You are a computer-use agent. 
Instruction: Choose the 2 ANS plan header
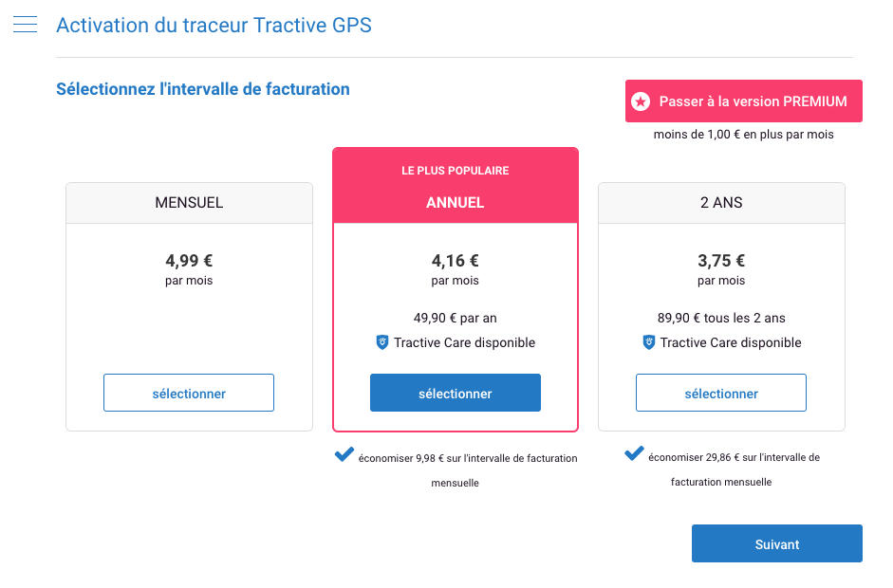721,203
